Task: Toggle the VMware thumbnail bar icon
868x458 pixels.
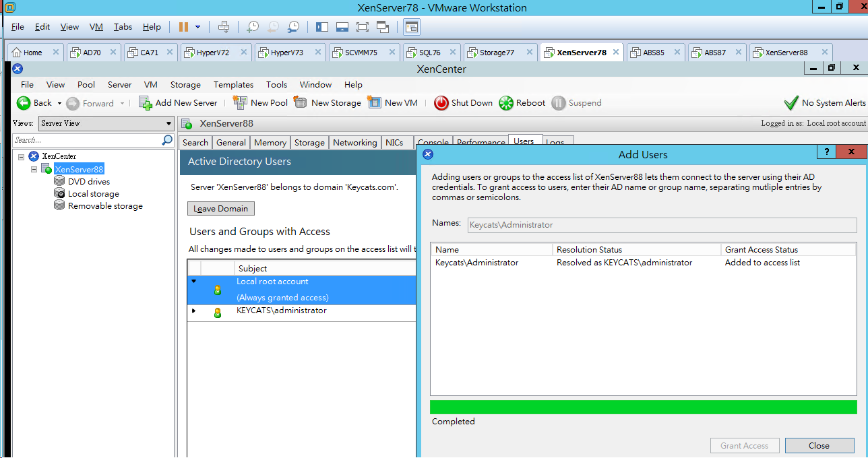Action: [342, 27]
